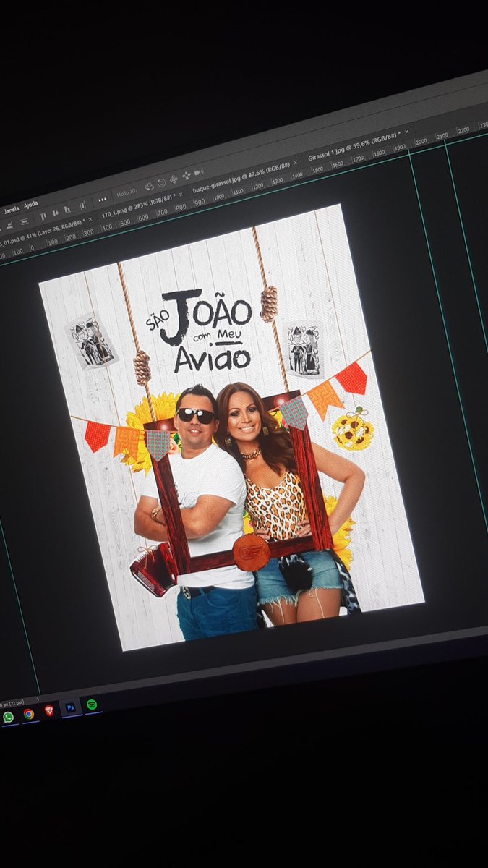The height and width of the screenshot is (868, 488).
Task: Switch to the 170_1.png document tab
Action: [137, 205]
